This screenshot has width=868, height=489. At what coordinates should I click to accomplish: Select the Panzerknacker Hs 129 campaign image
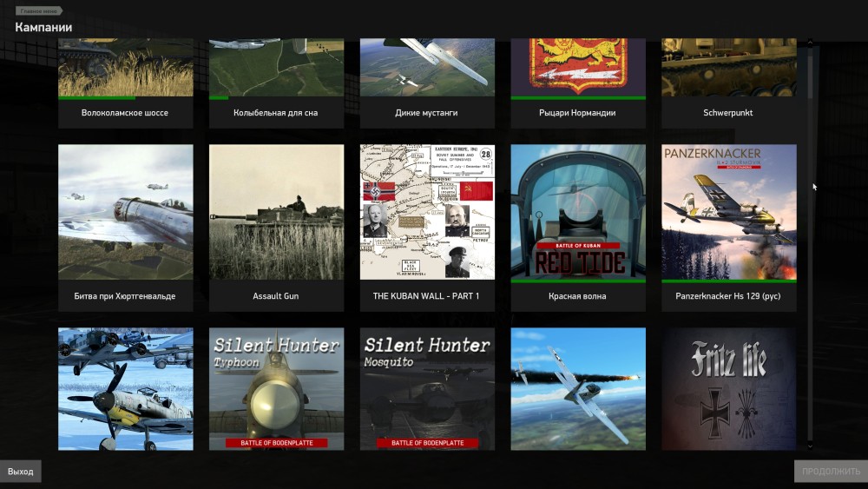pos(729,212)
